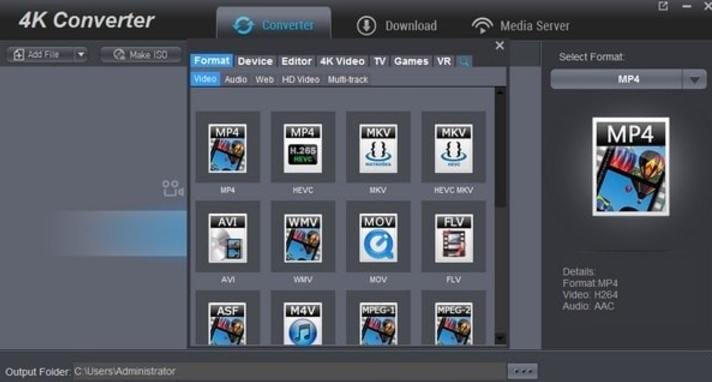Select the MPEG-2 format icon
This screenshot has height=382, width=712.
click(x=454, y=323)
